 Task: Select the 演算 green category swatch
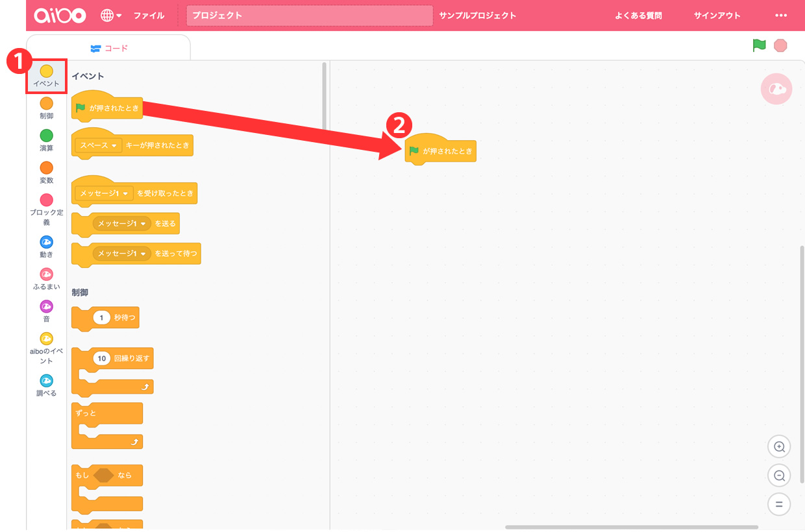coord(47,136)
